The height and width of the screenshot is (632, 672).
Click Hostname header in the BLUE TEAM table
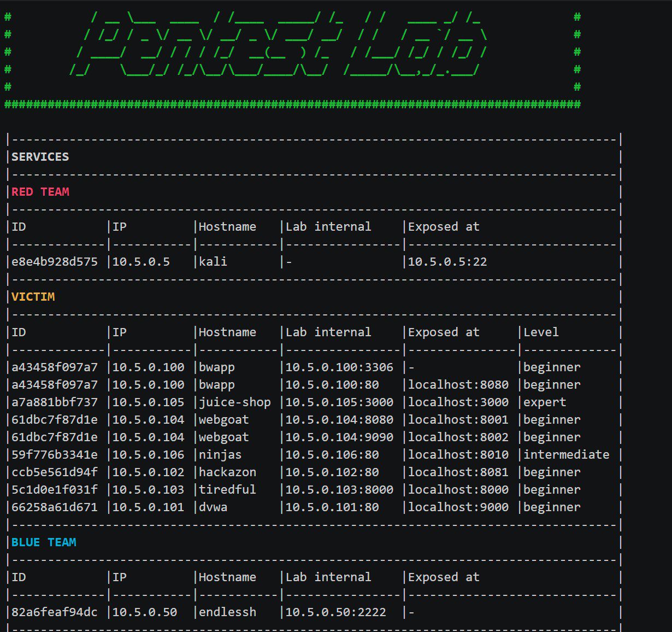tap(227, 577)
